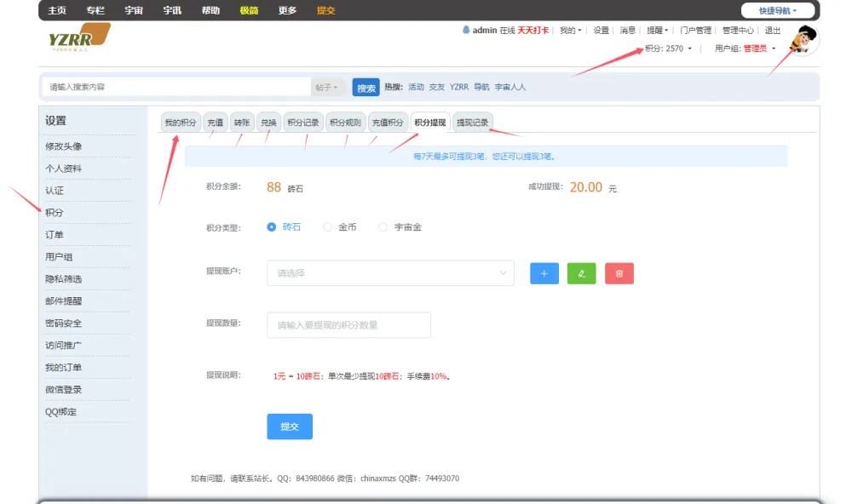
Task: Click the blue plus icon to add withdrawal account
Action: (x=544, y=272)
